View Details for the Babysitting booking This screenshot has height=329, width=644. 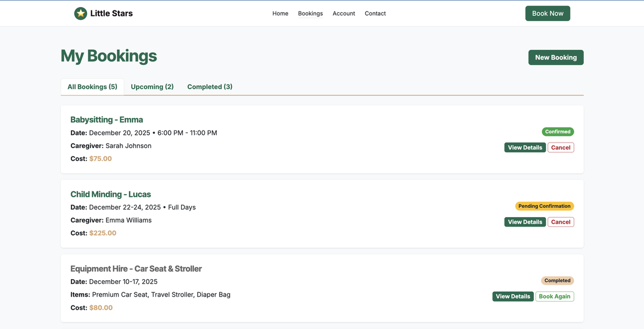pyautogui.click(x=525, y=147)
